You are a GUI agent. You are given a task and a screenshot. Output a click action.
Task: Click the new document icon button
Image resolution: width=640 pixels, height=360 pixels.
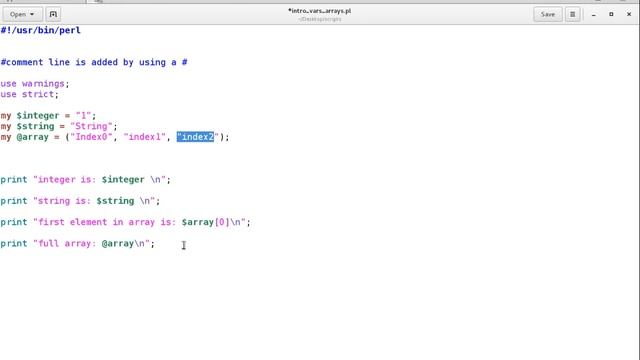click(53, 14)
